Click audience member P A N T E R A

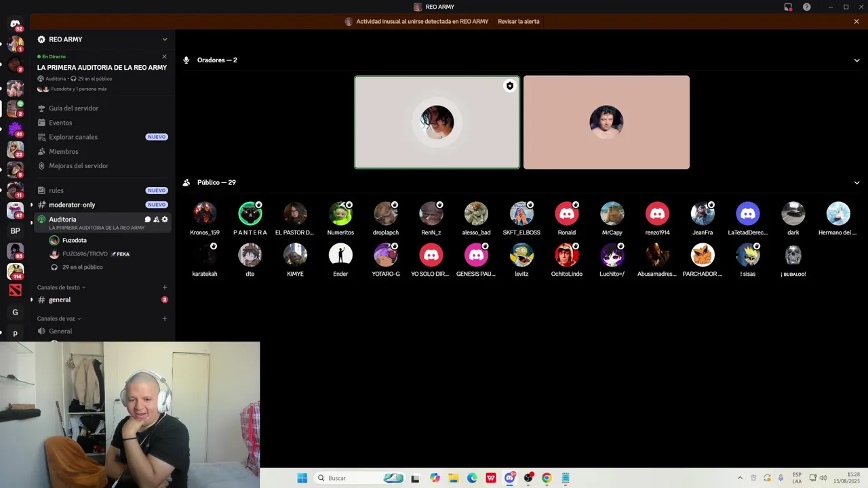pos(250,219)
